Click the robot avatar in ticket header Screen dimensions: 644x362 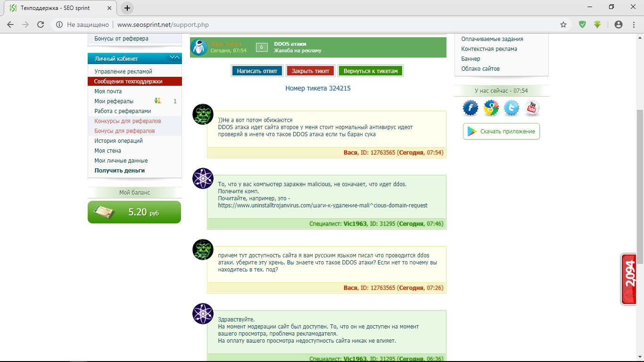coord(199,47)
